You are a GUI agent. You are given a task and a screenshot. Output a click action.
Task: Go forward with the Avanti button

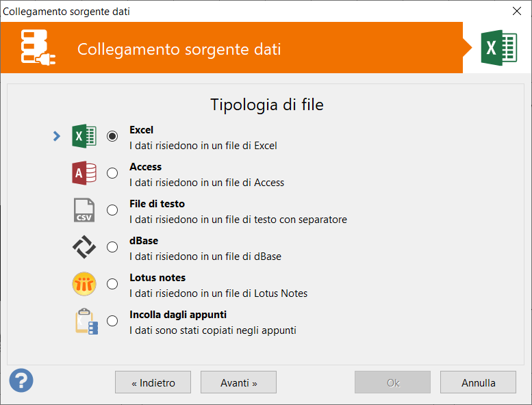click(x=238, y=382)
